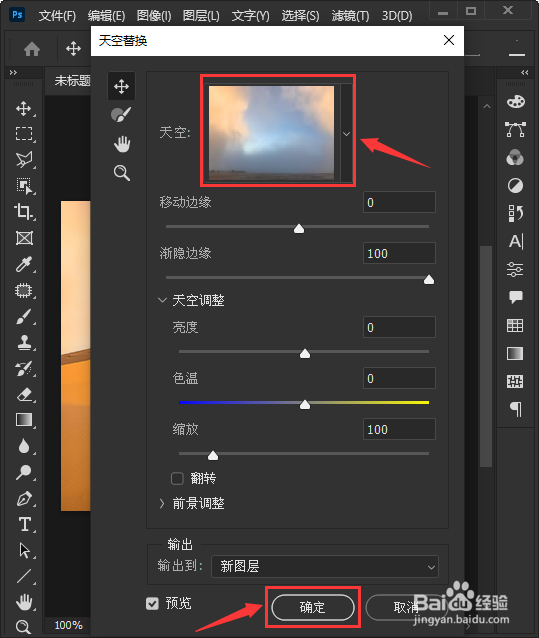Select the Eyedropper tool
Image resolution: width=539 pixels, height=638 pixels.
point(24,264)
